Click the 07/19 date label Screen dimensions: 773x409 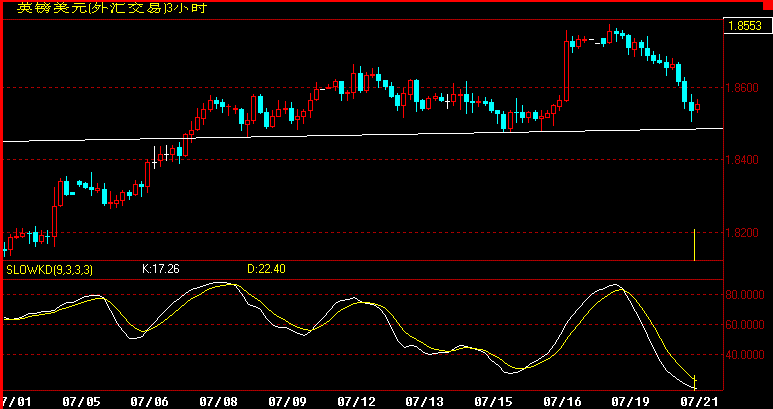click(630, 402)
